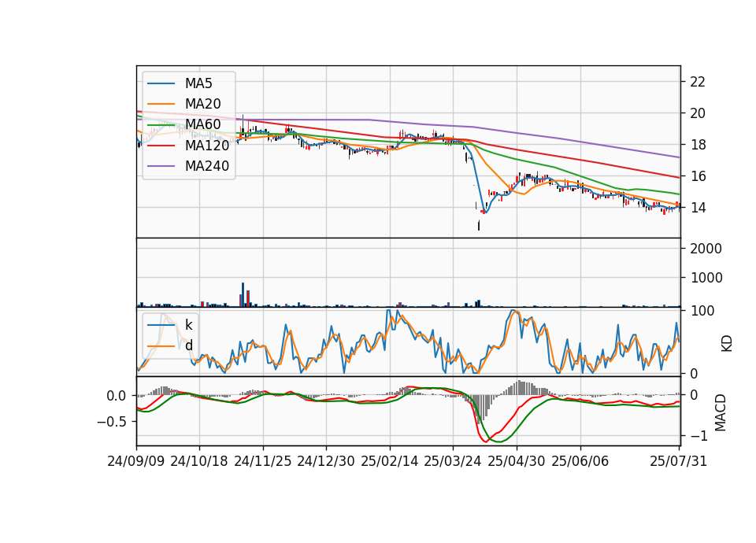Click the price axis value 16

tap(697, 176)
